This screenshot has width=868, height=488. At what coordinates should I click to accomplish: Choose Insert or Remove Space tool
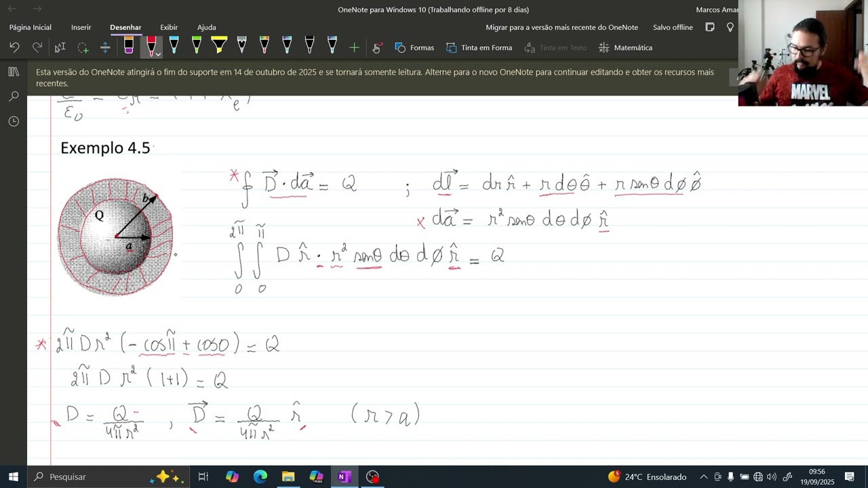[105, 47]
